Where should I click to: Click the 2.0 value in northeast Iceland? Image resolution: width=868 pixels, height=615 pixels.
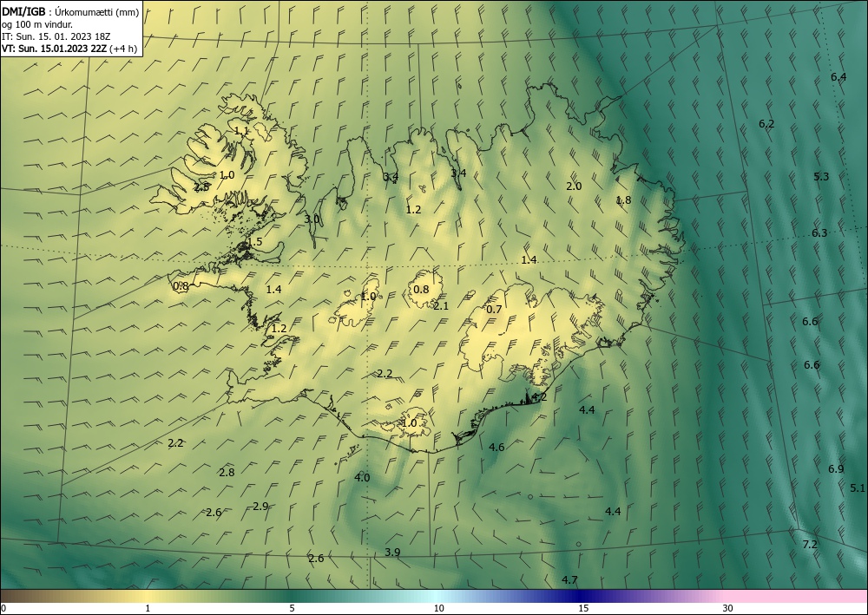[574, 186]
